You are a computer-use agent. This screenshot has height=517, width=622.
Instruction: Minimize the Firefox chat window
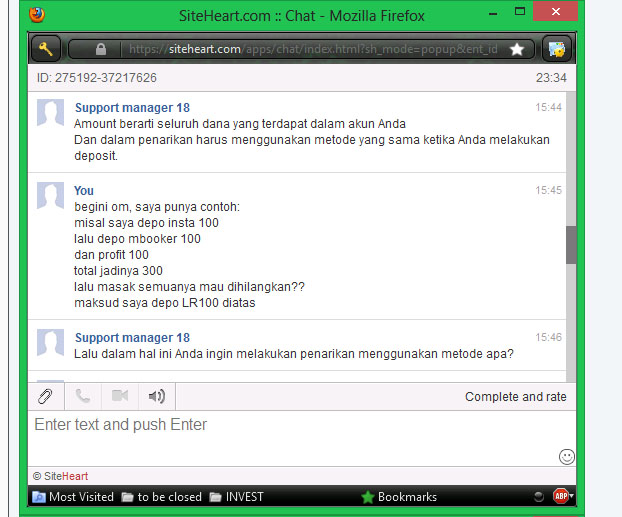pyautogui.click(x=493, y=13)
